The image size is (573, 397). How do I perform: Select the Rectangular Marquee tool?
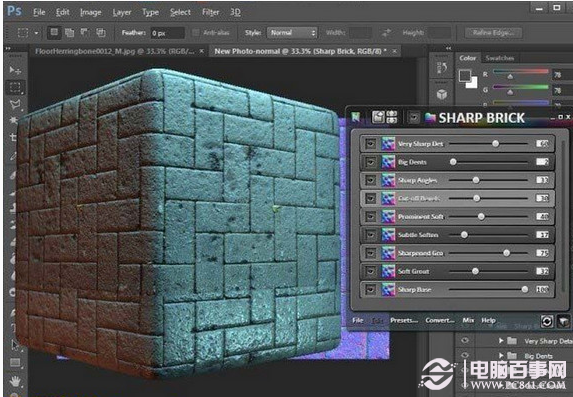tap(15, 88)
